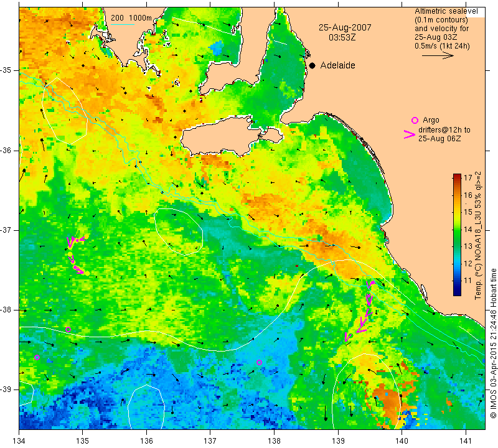498x448 pixels.
Task: Click the magenta drifter track near 139.4, -38
Action: pos(360,311)
